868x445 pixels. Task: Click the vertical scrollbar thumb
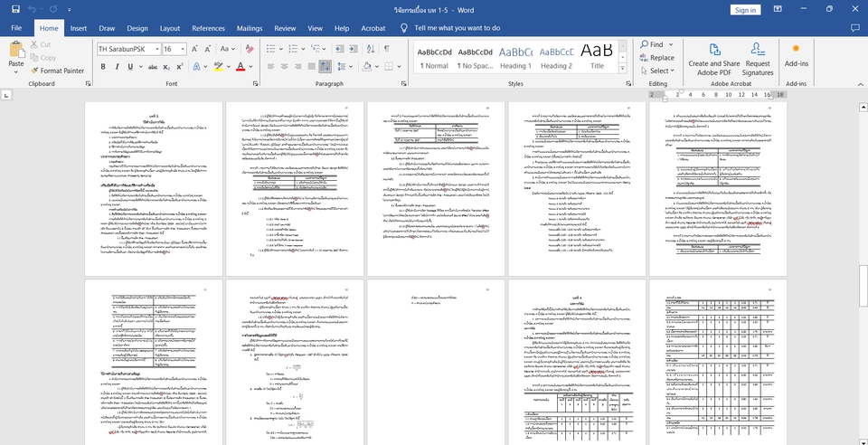(x=863, y=285)
